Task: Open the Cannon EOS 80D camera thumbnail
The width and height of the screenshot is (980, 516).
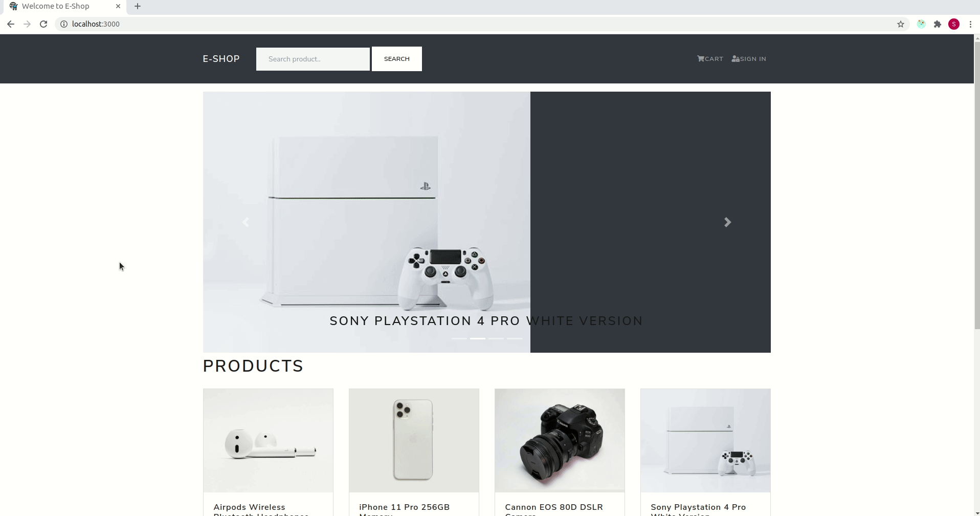Action: click(560, 441)
